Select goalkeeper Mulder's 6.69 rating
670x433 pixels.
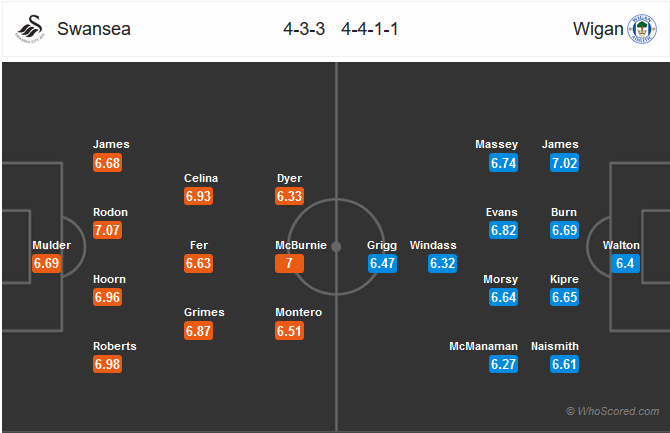pyautogui.click(x=46, y=263)
